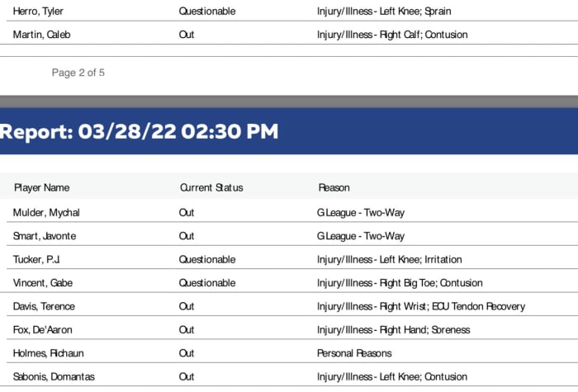The image size is (578, 392).
Task: Click the Report: 03/28/22 02:30 PM header
Action: pos(140,131)
